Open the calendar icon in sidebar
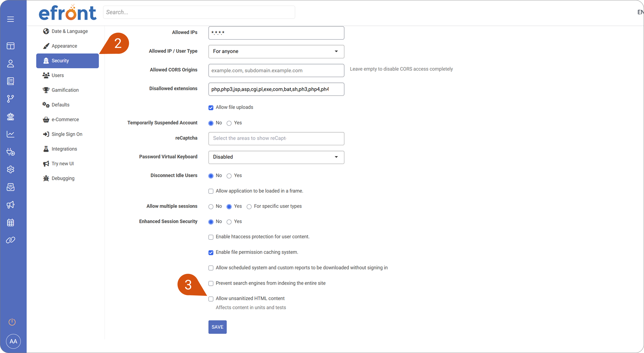 (x=11, y=223)
